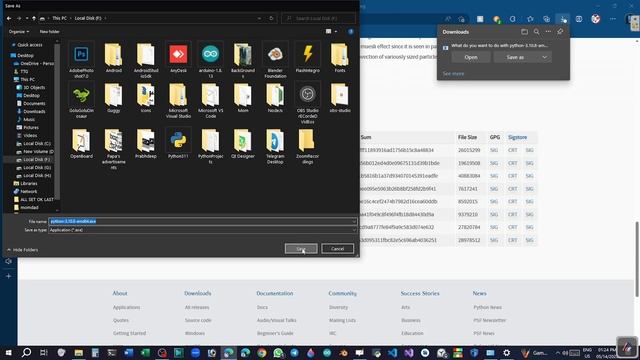Click See more in Downloads panel

point(453,74)
